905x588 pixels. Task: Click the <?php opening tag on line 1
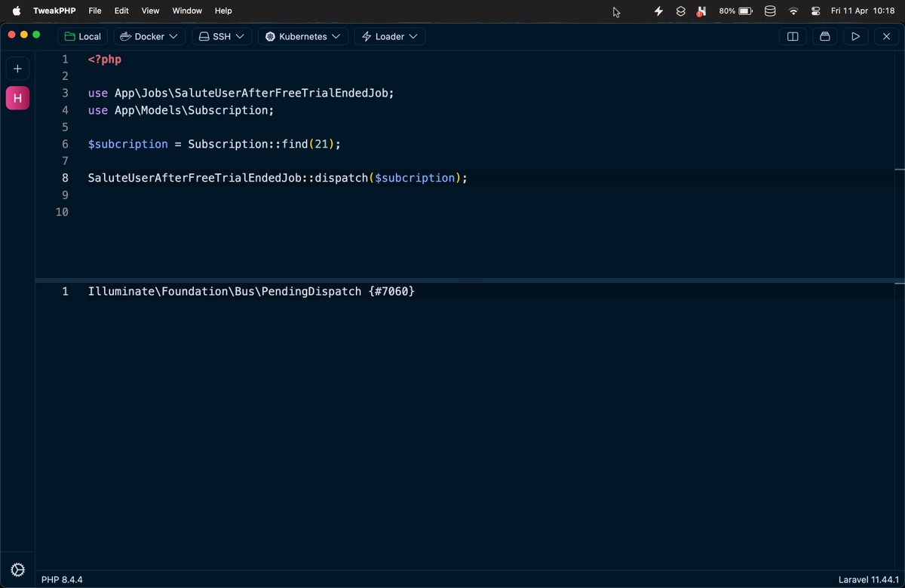click(105, 60)
